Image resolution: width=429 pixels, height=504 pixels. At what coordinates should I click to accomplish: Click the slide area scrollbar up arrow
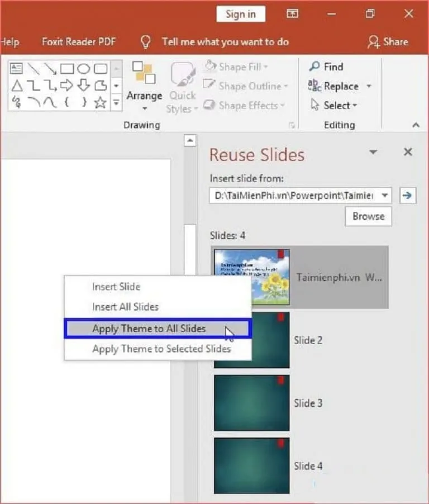coord(190,140)
